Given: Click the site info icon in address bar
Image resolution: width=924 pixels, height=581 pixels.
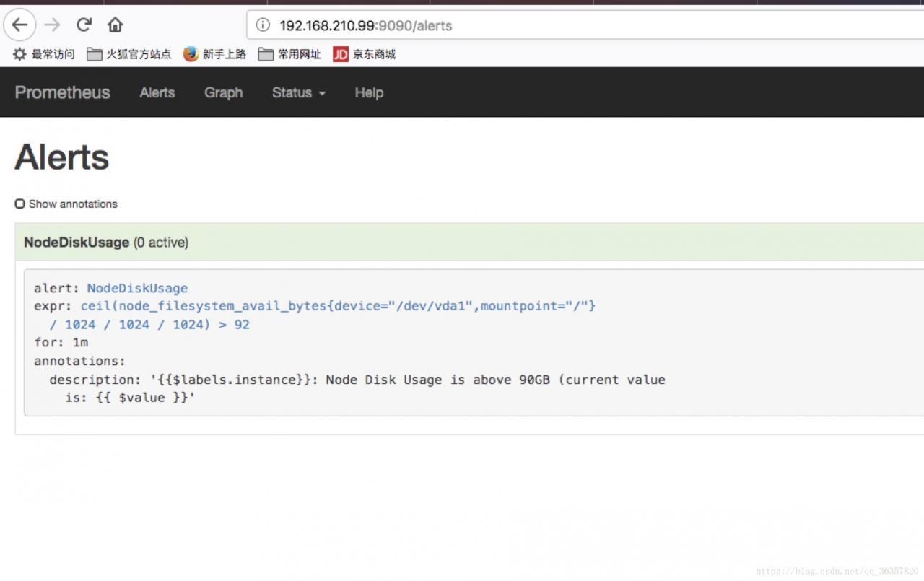Looking at the screenshot, I should [263, 25].
